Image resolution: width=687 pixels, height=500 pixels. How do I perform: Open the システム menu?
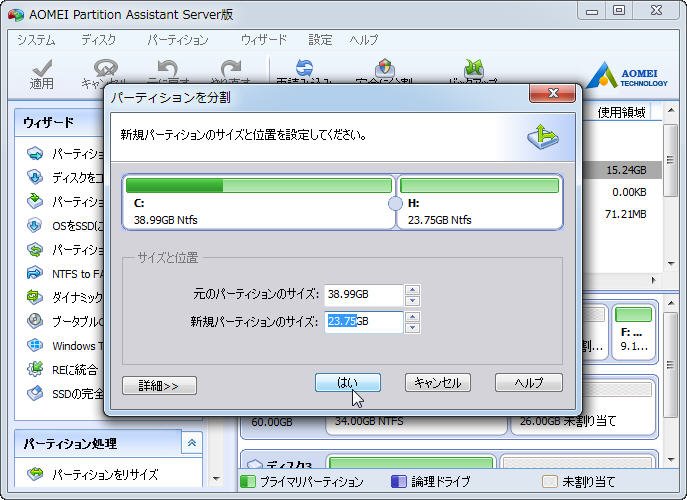(x=36, y=40)
